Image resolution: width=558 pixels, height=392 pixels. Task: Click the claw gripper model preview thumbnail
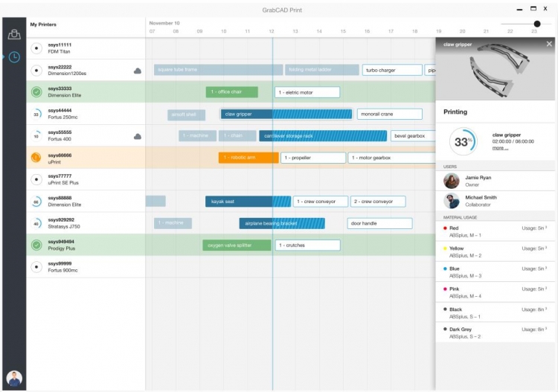[495, 74]
